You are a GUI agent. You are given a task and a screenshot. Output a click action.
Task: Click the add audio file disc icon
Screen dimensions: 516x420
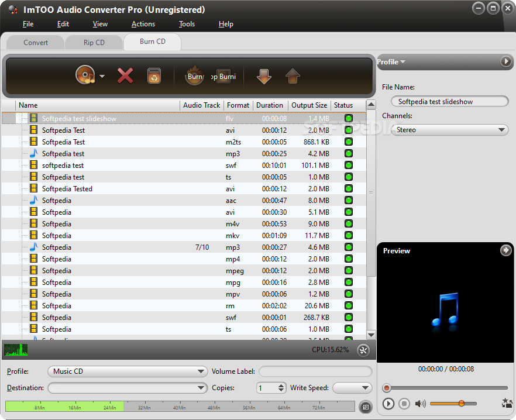click(85, 75)
